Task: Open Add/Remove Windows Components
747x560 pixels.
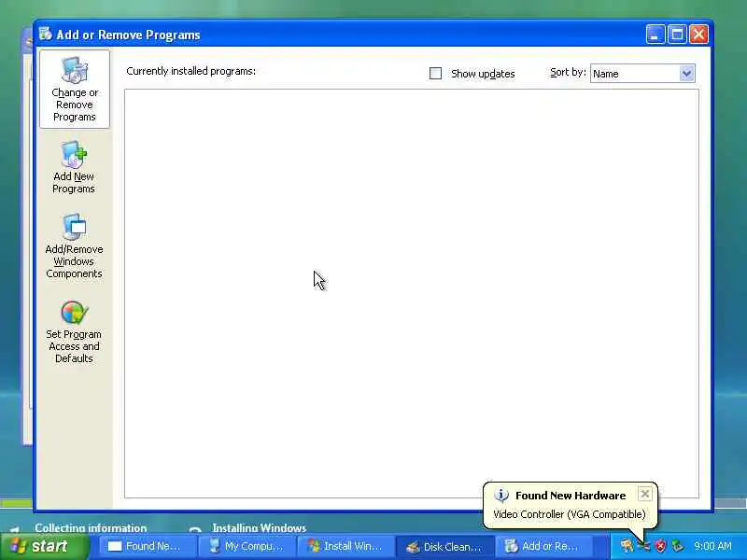Action: [74, 246]
